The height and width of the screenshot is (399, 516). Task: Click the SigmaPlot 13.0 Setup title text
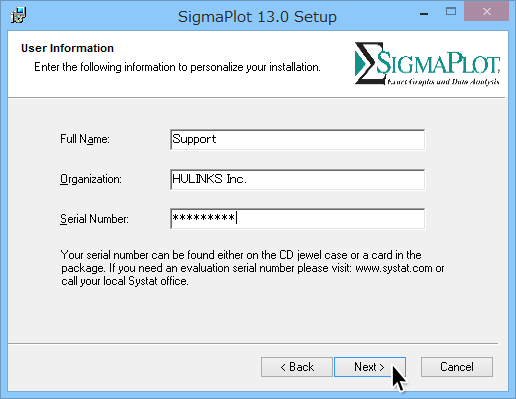[x=257, y=17]
